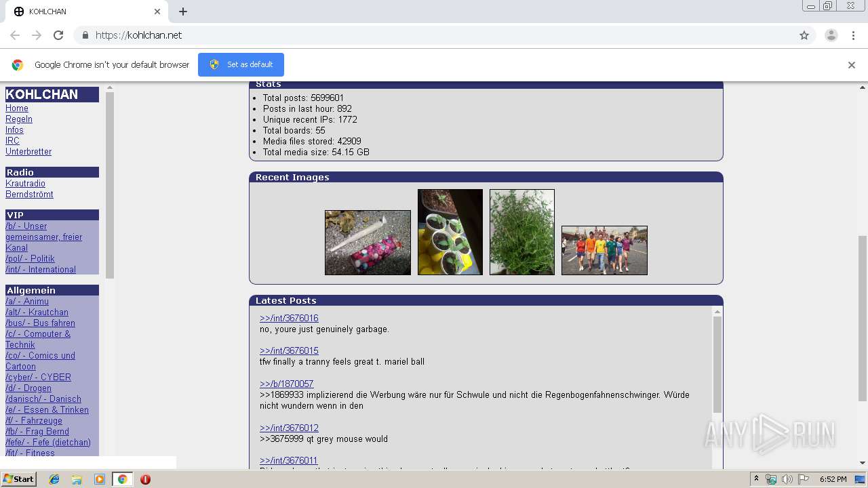868x488 pixels.
Task: Click the 6:52 PM taskbar clock
Action: click(x=833, y=479)
